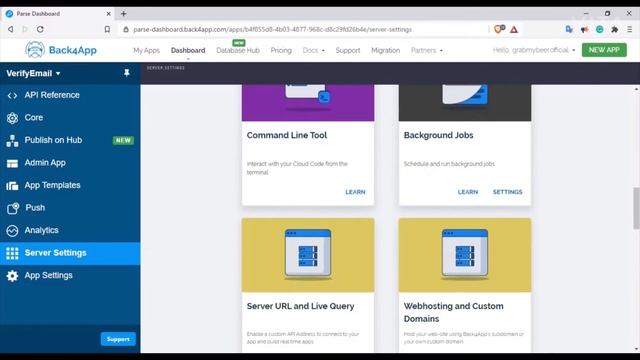
Task: Click the Core atom icon
Action: [x=12, y=118]
